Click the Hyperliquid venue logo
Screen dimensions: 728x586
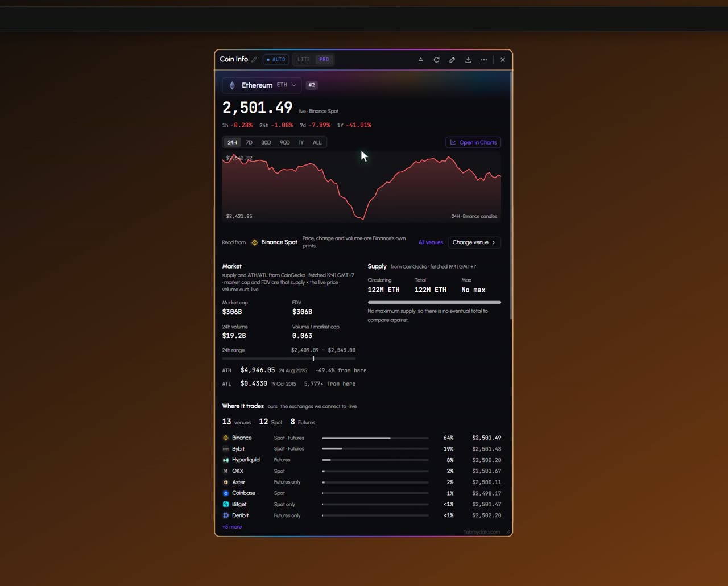[226, 460]
